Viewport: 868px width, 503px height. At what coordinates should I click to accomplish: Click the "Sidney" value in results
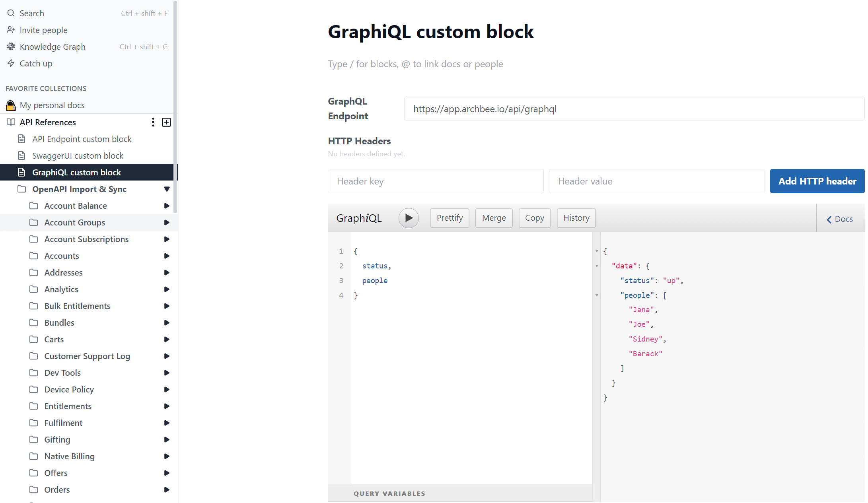point(646,339)
